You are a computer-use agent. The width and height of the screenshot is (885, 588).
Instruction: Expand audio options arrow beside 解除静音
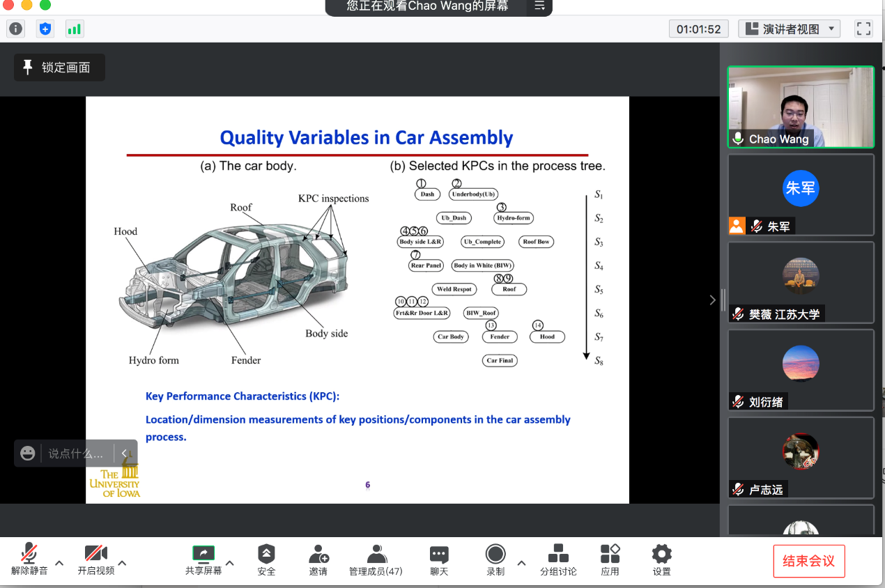tap(59, 563)
